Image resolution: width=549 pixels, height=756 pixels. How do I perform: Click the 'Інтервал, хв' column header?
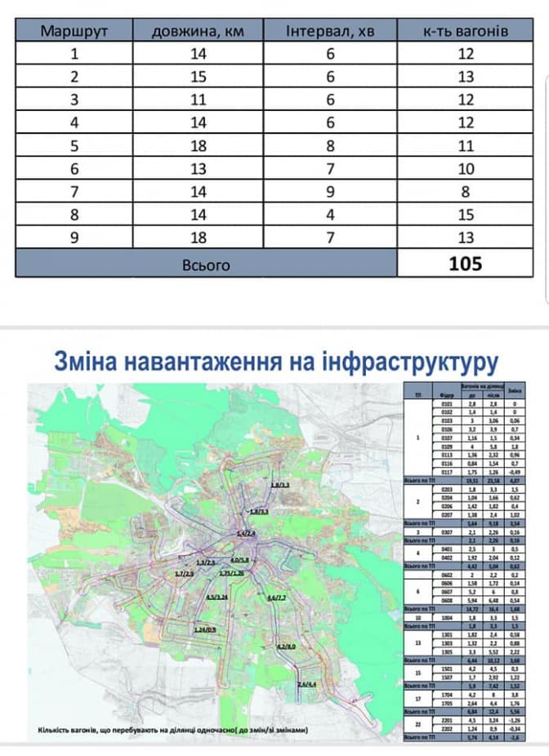click(x=331, y=31)
